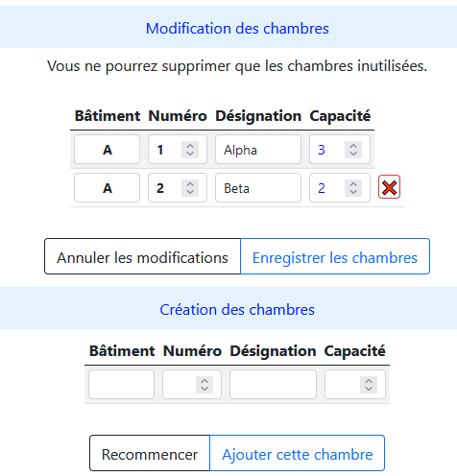This screenshot has height=476, width=457.
Task: Edit the Beta designation field
Action: (x=258, y=188)
